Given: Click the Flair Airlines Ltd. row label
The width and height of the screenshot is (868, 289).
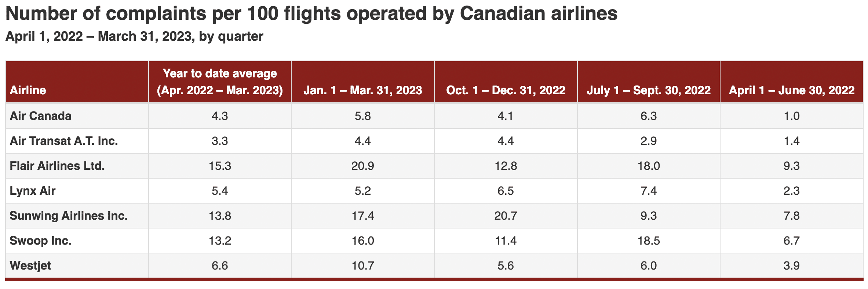Looking at the screenshot, I should pyautogui.click(x=57, y=166).
